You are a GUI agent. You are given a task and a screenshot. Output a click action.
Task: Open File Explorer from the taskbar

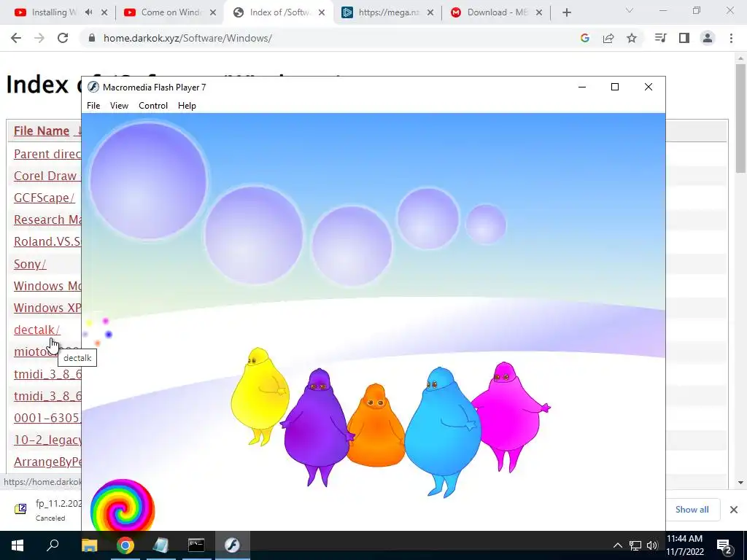[x=89, y=545]
